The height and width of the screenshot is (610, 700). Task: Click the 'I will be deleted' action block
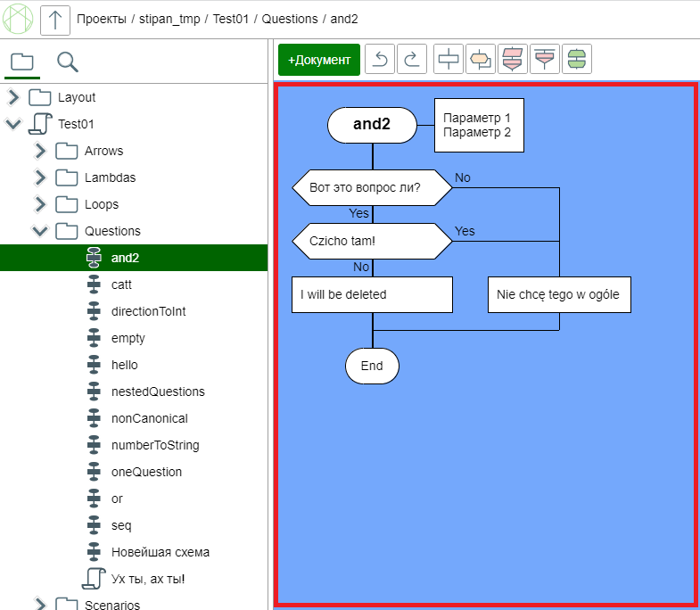[x=372, y=294]
